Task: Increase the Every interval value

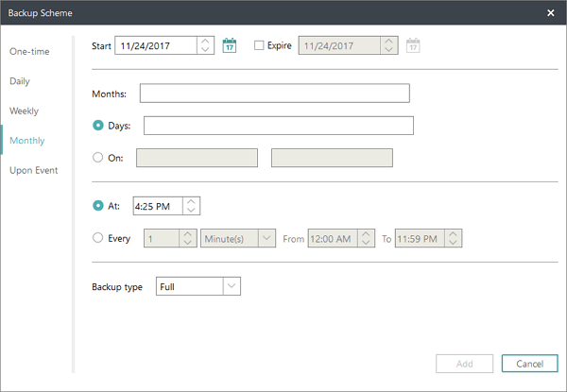Action: [188, 233]
